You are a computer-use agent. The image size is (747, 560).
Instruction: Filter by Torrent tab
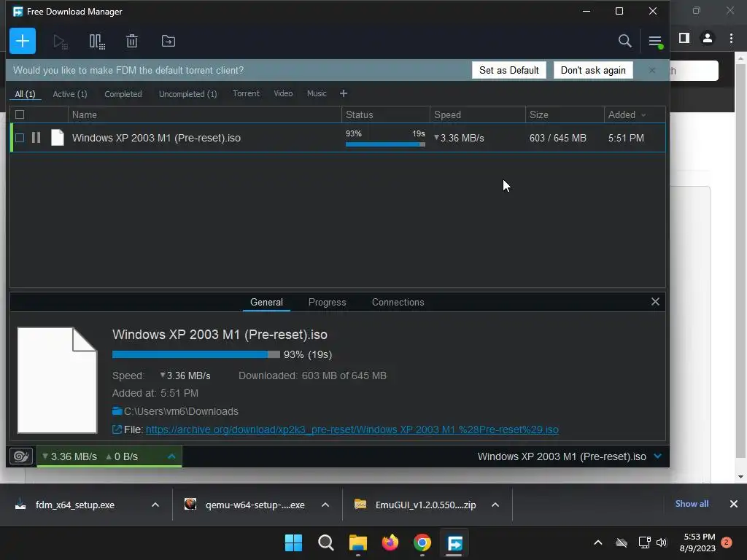click(246, 93)
